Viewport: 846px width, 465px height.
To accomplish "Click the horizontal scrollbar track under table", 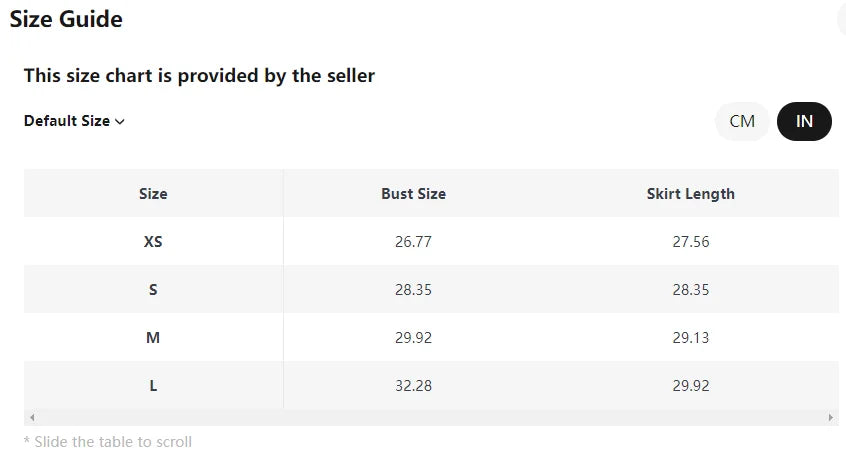I will pyautogui.click(x=430, y=417).
